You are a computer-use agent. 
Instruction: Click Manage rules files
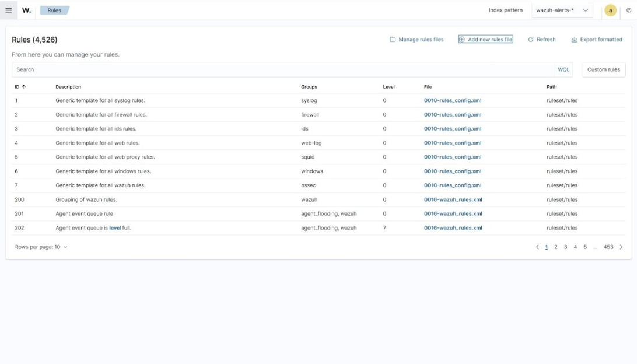tap(416, 40)
